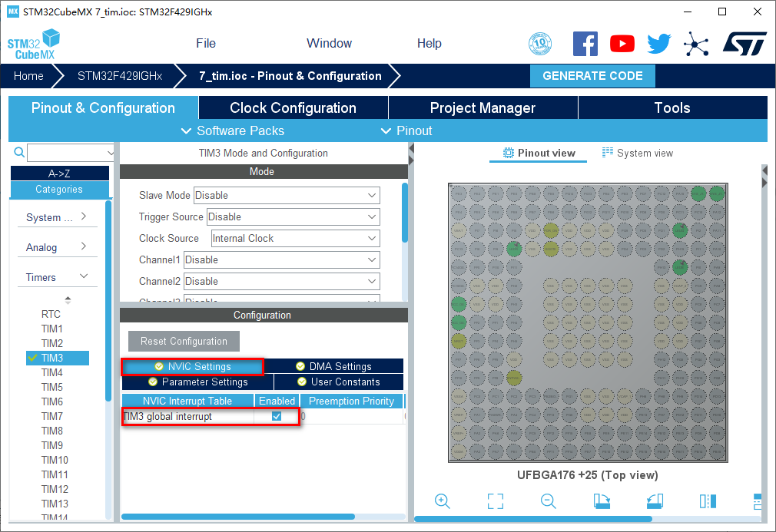Rotate the chip view clockwise
This screenshot has height=532, width=776.
[x=602, y=501]
